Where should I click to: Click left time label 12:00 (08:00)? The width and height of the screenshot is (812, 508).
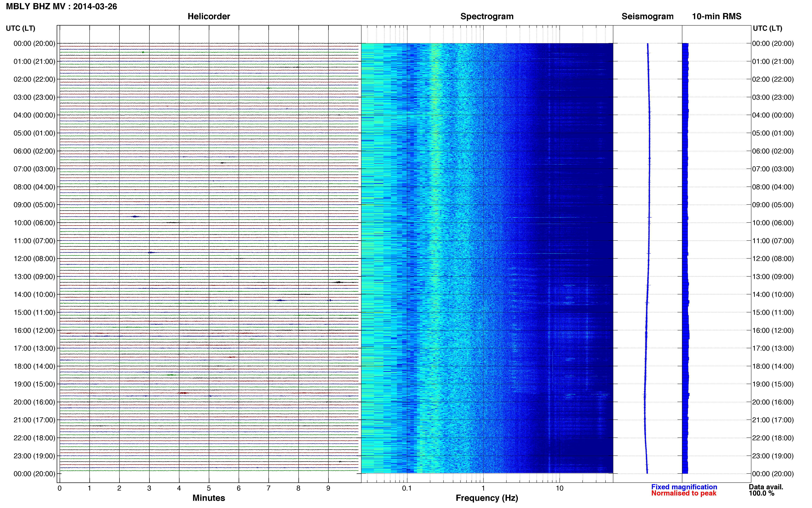34,259
